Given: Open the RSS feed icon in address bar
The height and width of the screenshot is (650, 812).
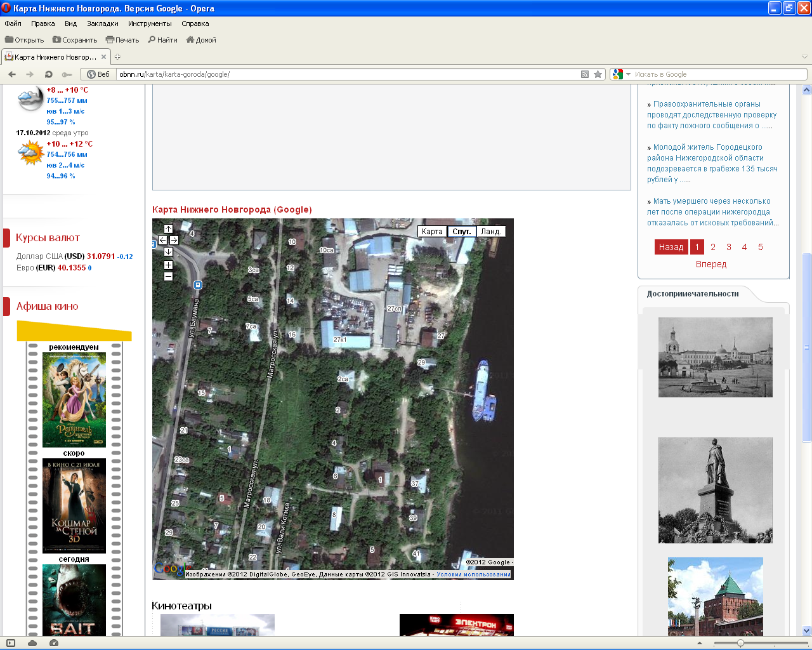Looking at the screenshot, I should point(585,74).
